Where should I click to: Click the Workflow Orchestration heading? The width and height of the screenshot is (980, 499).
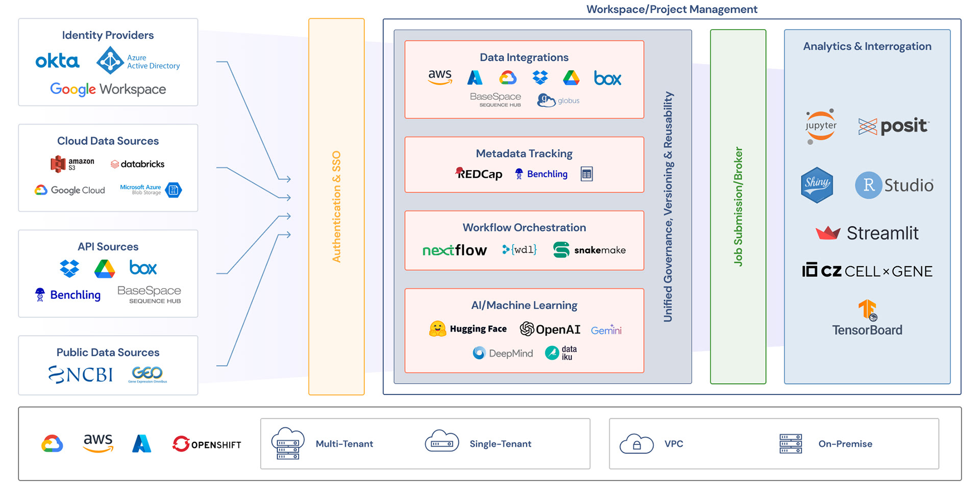click(524, 228)
